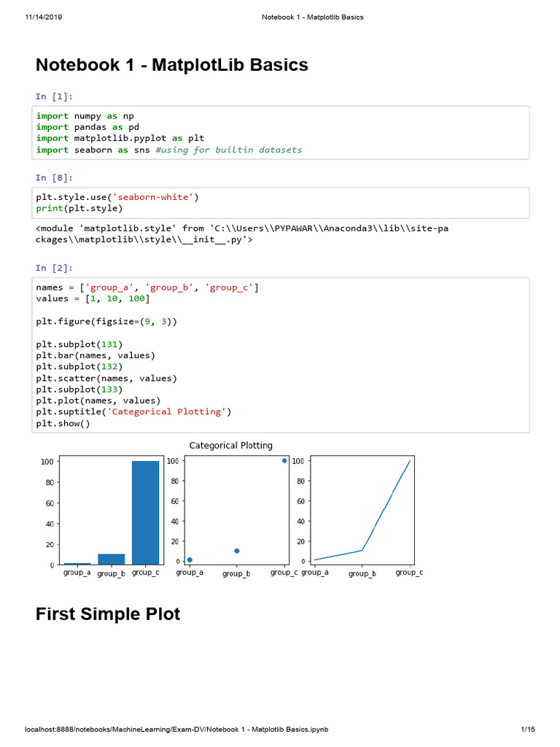This screenshot has height=747, width=560.
Task: Click the group_b scatter point in middle plot
Action: pos(237,551)
